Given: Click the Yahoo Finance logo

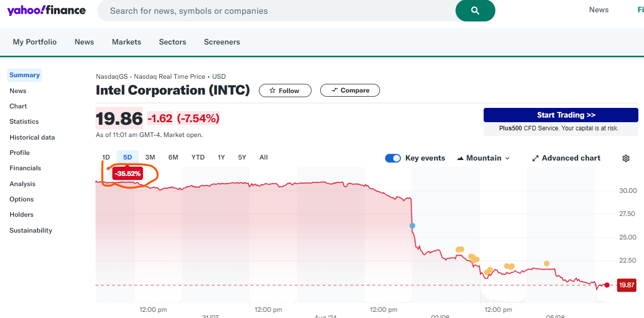Looking at the screenshot, I should point(46,10).
